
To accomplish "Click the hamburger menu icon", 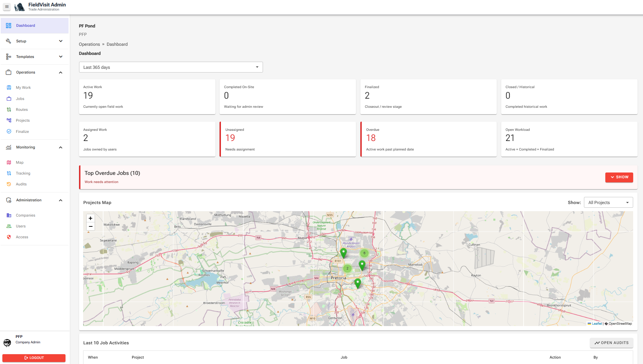I will (x=7, y=7).
